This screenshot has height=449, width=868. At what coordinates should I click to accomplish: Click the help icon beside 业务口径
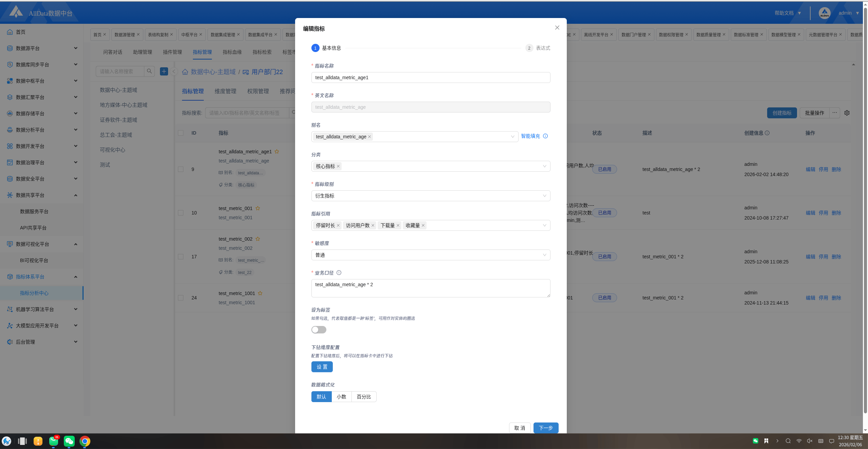coord(339,273)
